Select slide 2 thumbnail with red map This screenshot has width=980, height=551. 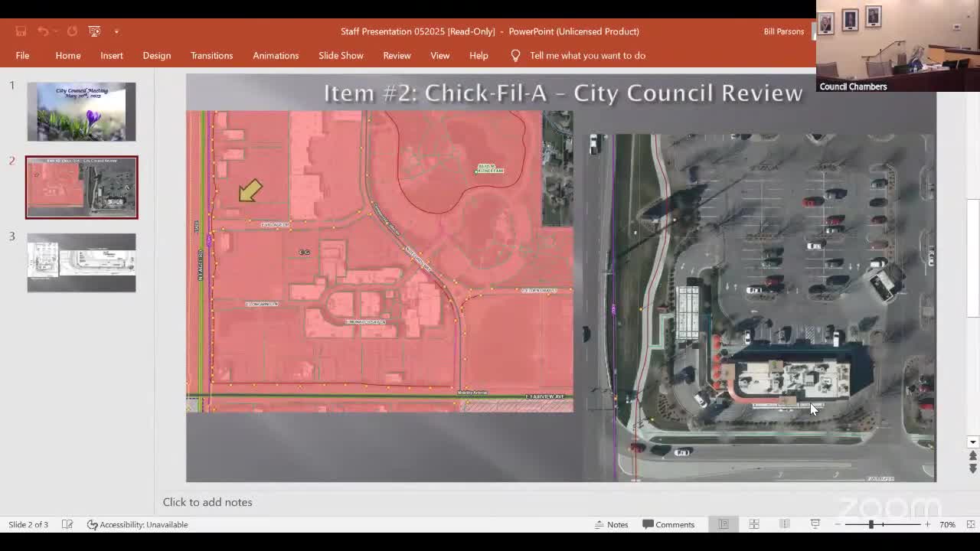click(81, 187)
